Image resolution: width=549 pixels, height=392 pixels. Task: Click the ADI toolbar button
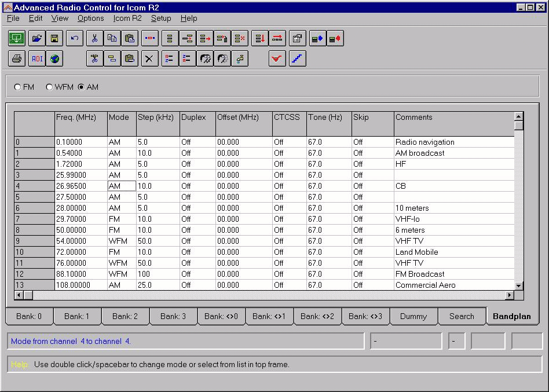(x=36, y=58)
